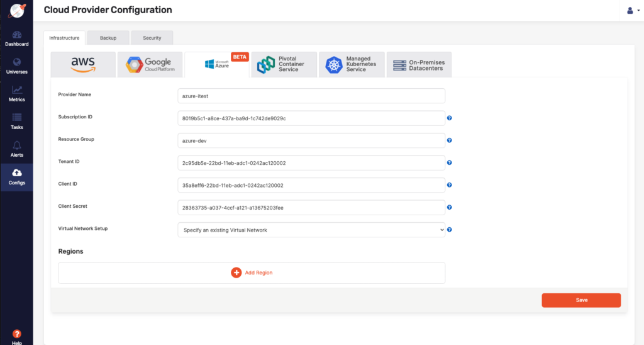Switch to the Security tab
This screenshot has height=345, width=644.
[152, 38]
